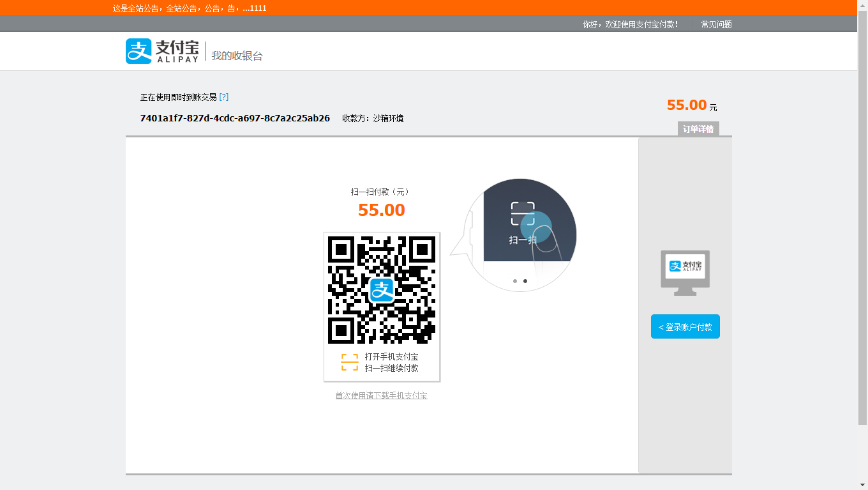The image size is (868, 490).
Task: Click the 扫一扫付款（元） label
Action: 381,192
